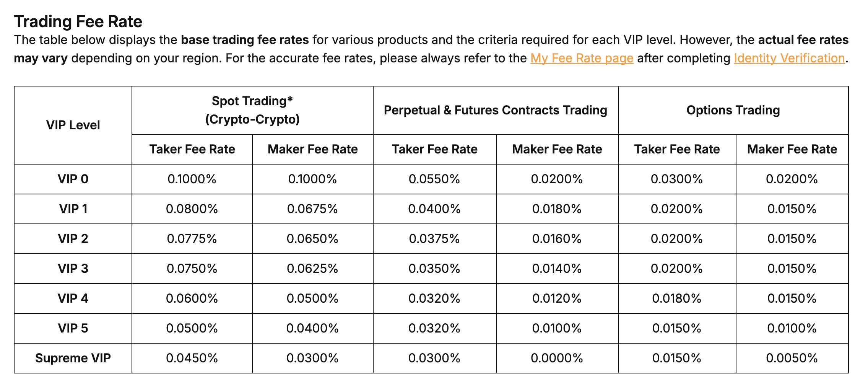The width and height of the screenshot is (868, 388).
Task: Select the VIP 2 row label
Action: point(73,239)
